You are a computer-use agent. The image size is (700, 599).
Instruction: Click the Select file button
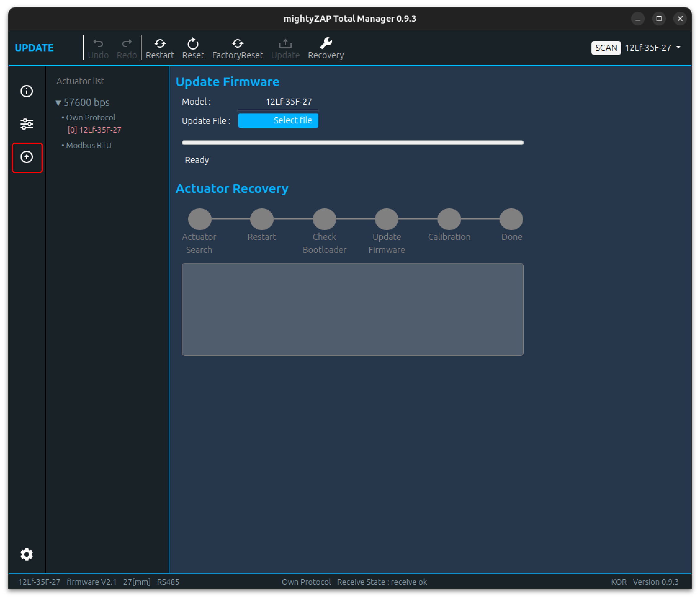[x=278, y=121]
